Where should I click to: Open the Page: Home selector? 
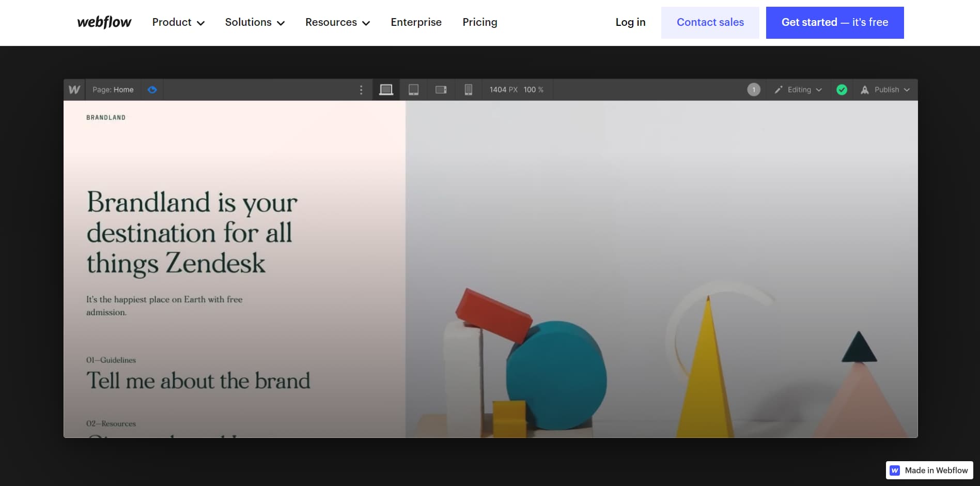113,89
